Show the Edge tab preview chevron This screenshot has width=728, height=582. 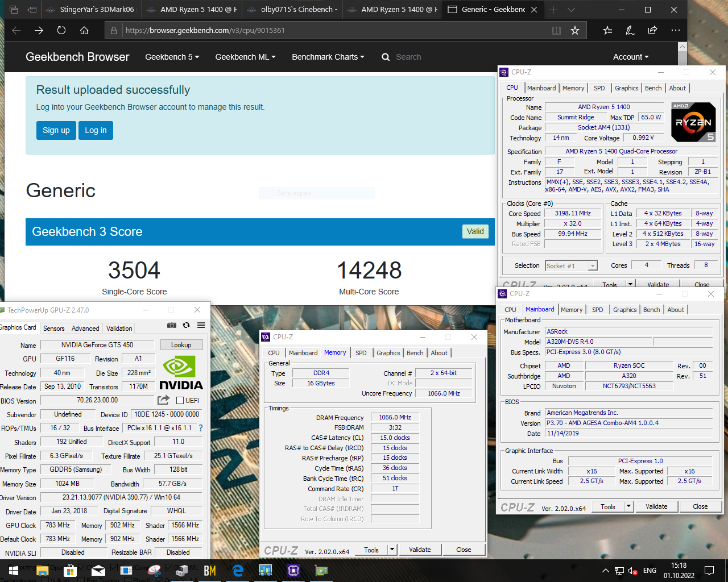click(571, 10)
